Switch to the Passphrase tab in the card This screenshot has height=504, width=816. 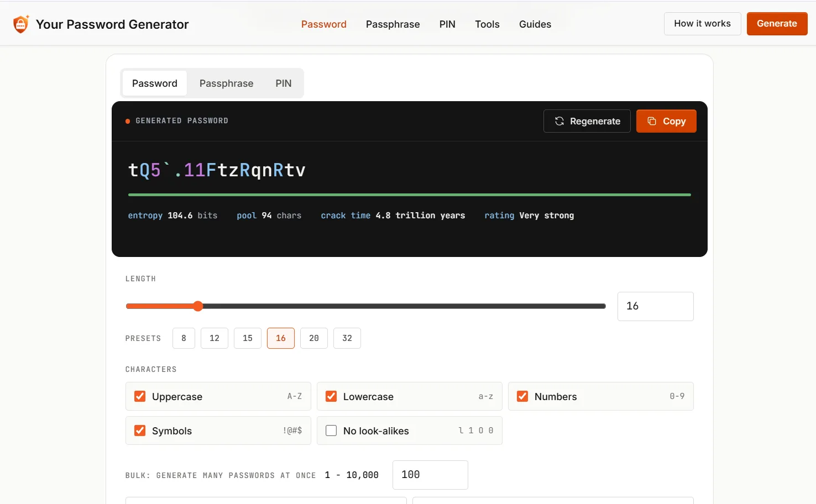click(x=227, y=83)
